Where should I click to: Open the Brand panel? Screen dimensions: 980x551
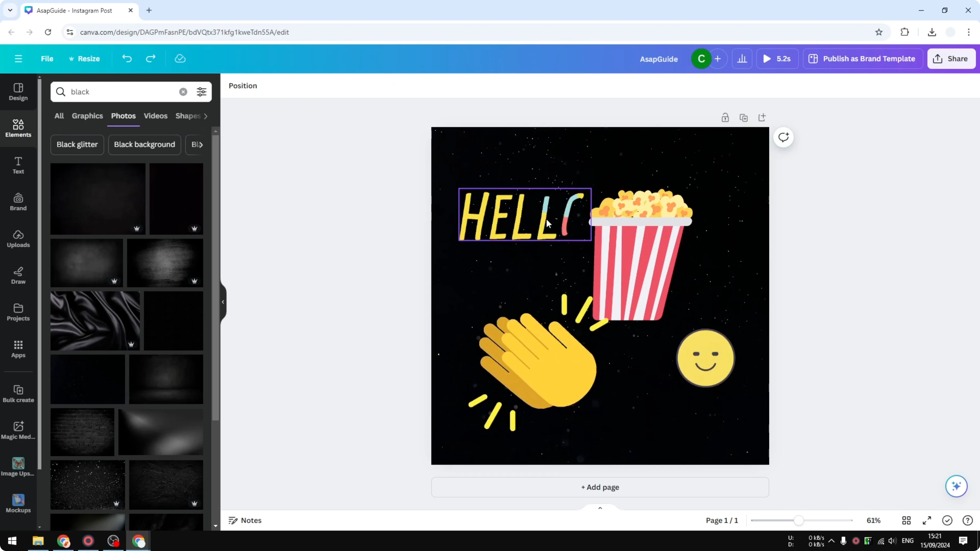[x=18, y=202]
